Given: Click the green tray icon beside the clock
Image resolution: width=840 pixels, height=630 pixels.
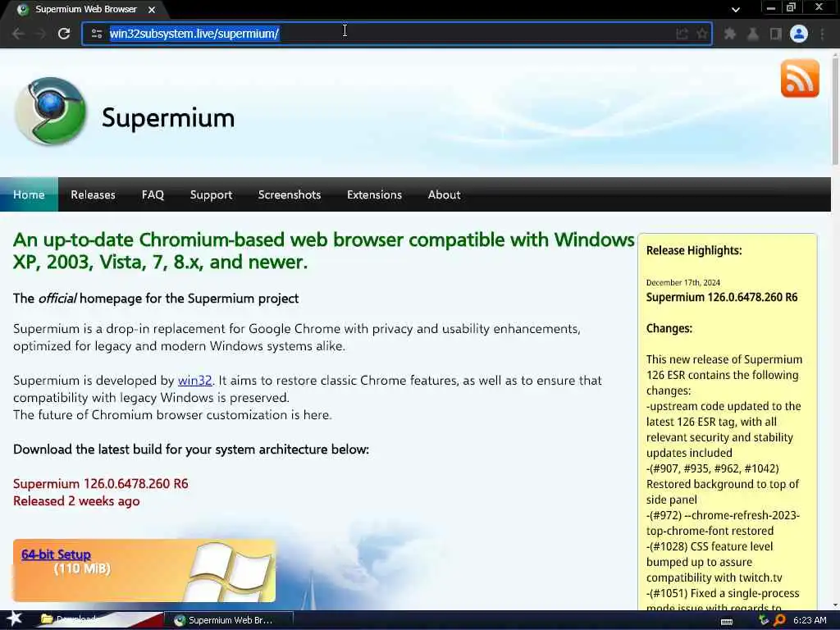Looking at the screenshot, I should (764, 620).
